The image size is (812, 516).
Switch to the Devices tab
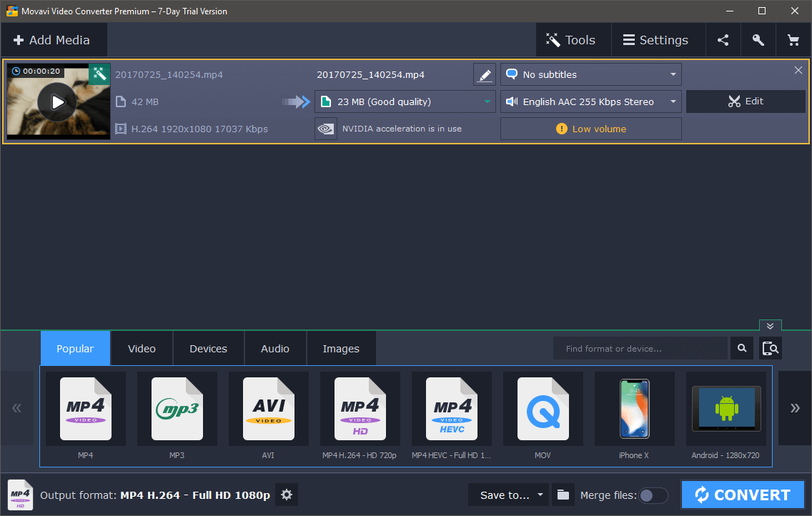pyautogui.click(x=208, y=348)
